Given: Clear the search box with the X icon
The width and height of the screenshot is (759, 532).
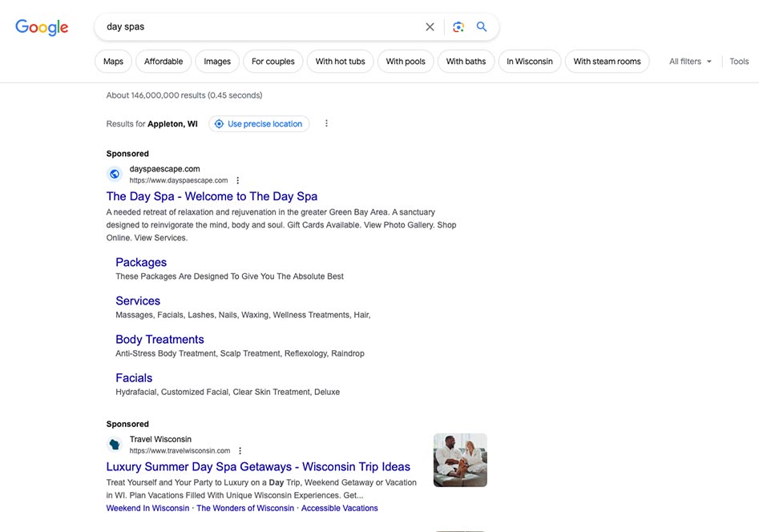Looking at the screenshot, I should (430, 27).
